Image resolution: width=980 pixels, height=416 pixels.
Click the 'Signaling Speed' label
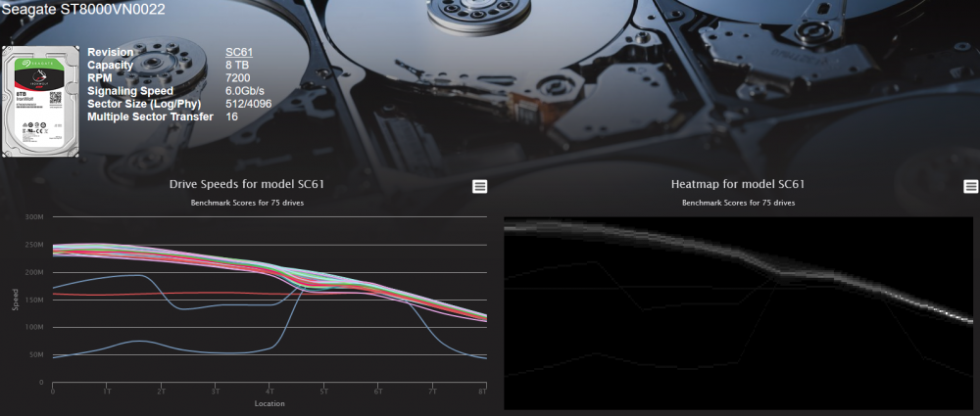(130, 91)
